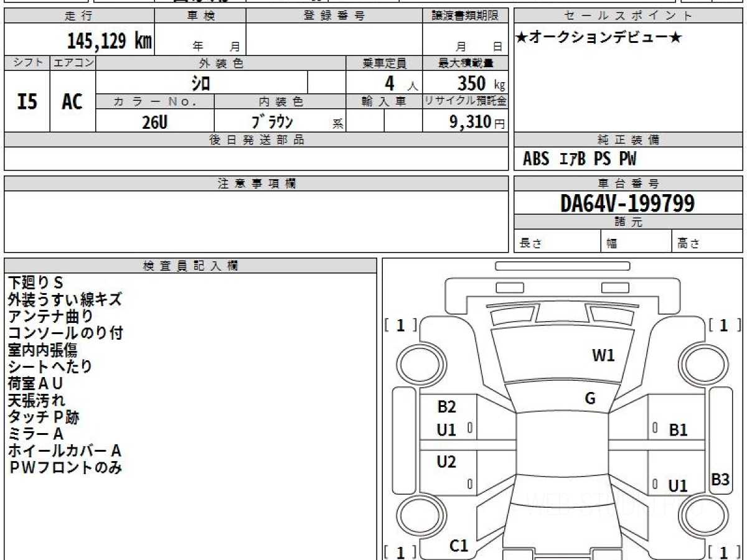Select the 輸入車 header
747x560 pixels.
pos(384,101)
